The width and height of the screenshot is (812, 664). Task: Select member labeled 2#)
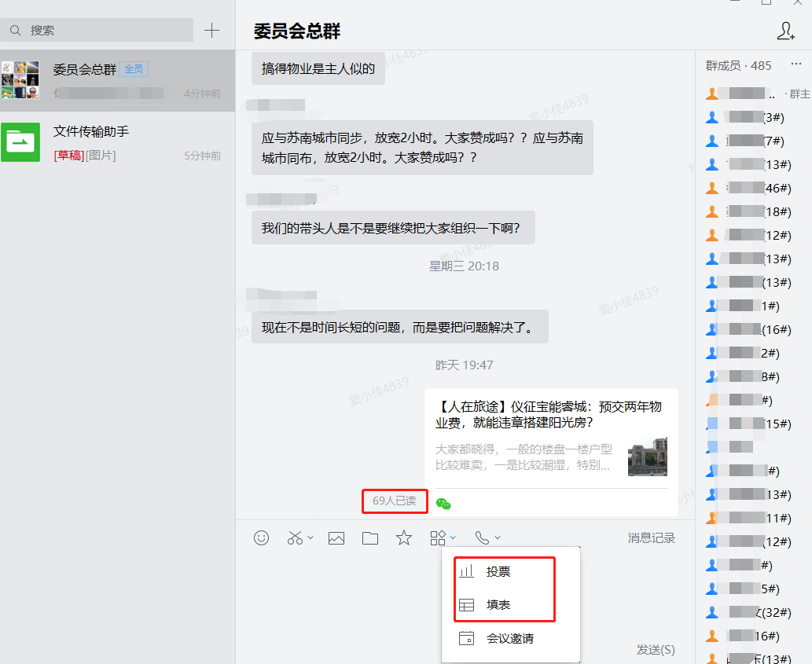[x=743, y=354]
